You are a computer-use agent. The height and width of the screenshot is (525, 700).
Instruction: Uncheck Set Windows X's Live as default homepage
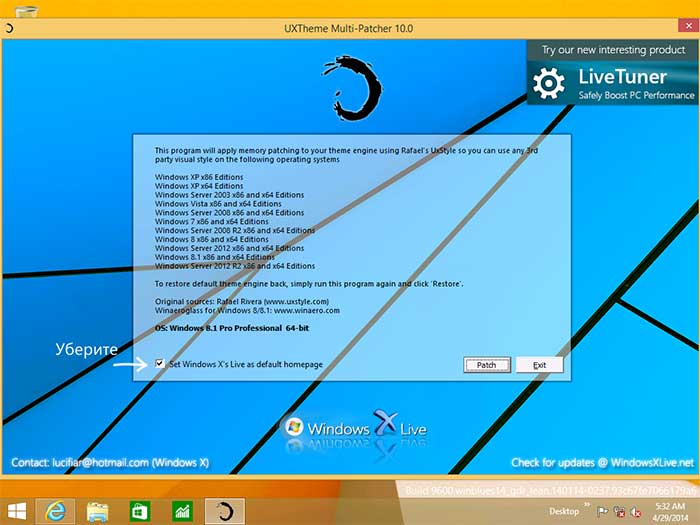coord(160,363)
